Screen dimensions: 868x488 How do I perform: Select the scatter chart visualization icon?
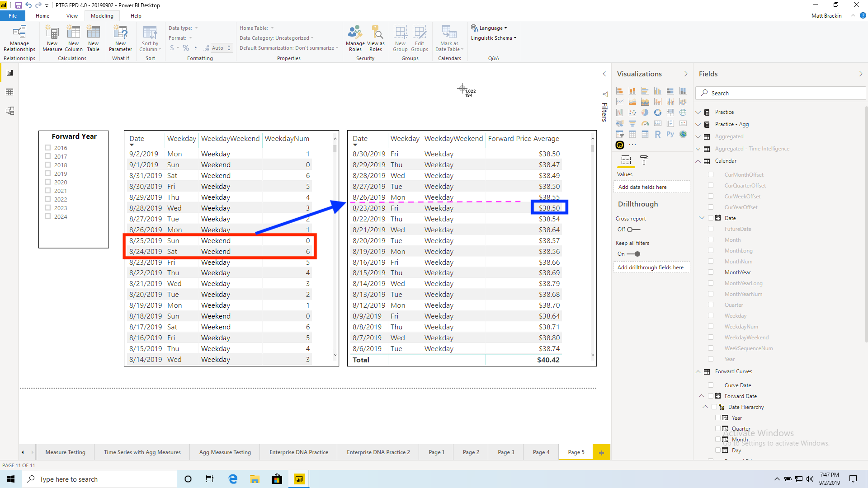pos(632,113)
